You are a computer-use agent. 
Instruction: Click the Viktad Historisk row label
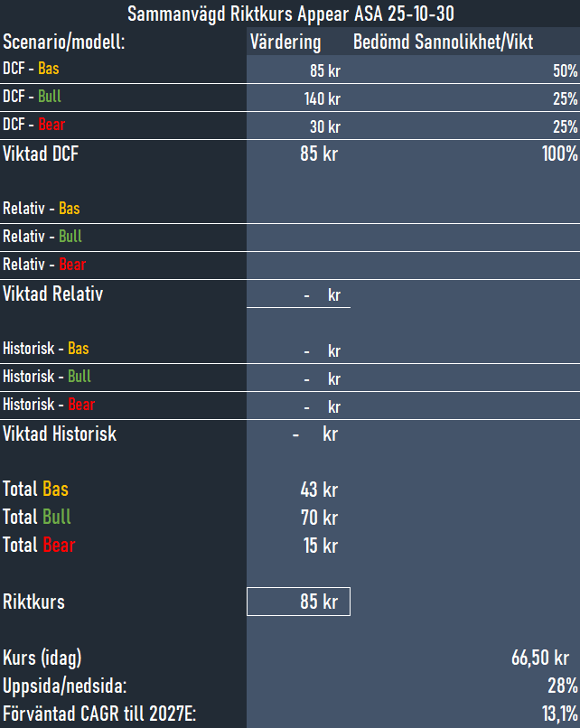[60, 434]
